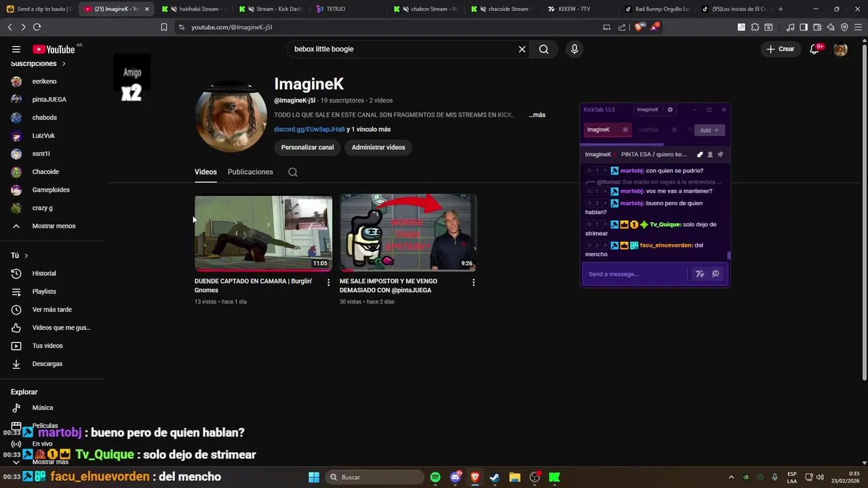The width and height of the screenshot is (868, 488).
Task: Open Kick app from the taskbar
Action: [555, 477]
